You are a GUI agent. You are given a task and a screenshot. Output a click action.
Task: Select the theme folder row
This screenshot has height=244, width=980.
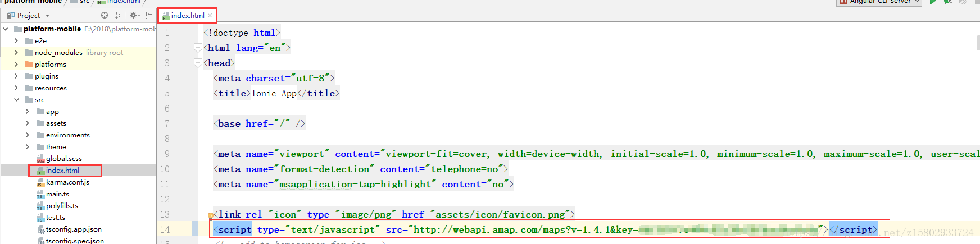(78, 146)
